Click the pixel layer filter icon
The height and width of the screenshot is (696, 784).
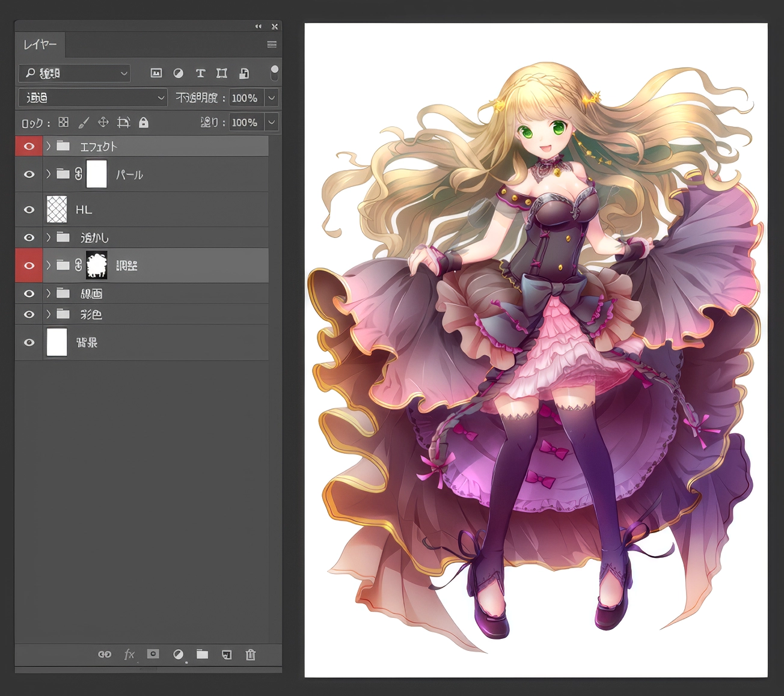tap(156, 73)
